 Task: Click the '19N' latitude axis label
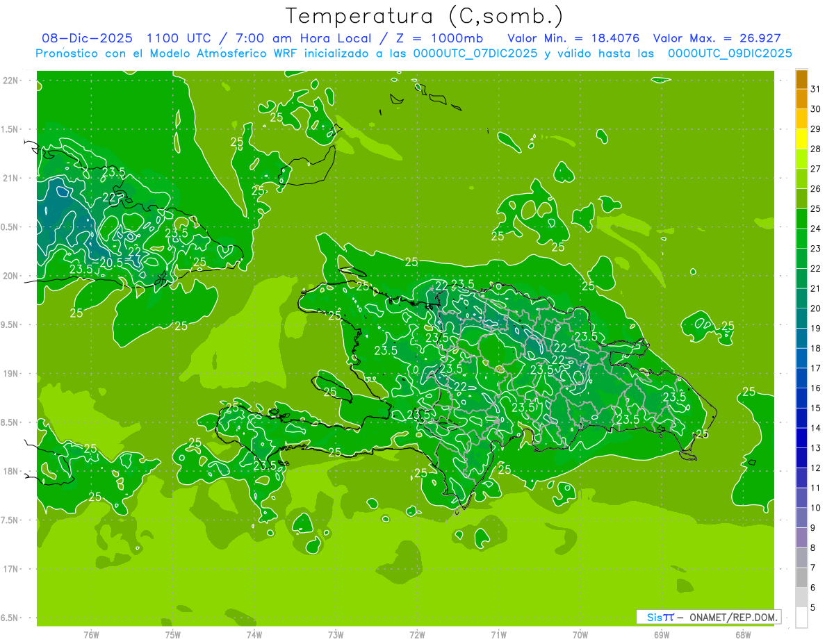[10, 374]
